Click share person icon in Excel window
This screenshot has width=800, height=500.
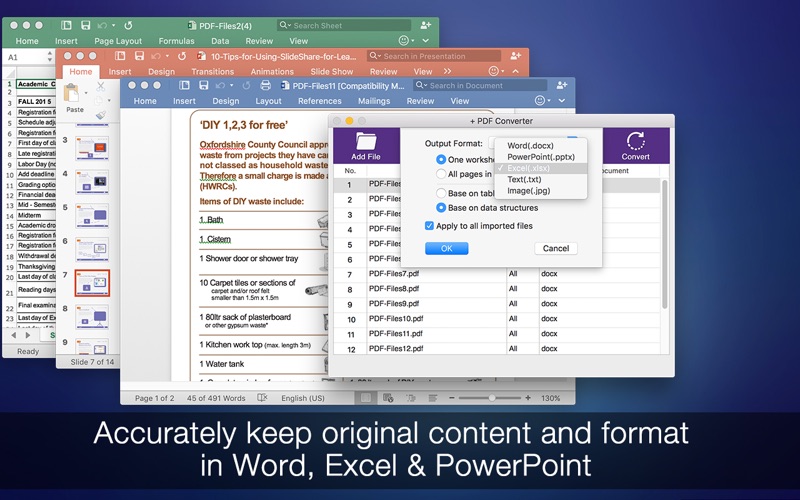[x=426, y=25]
